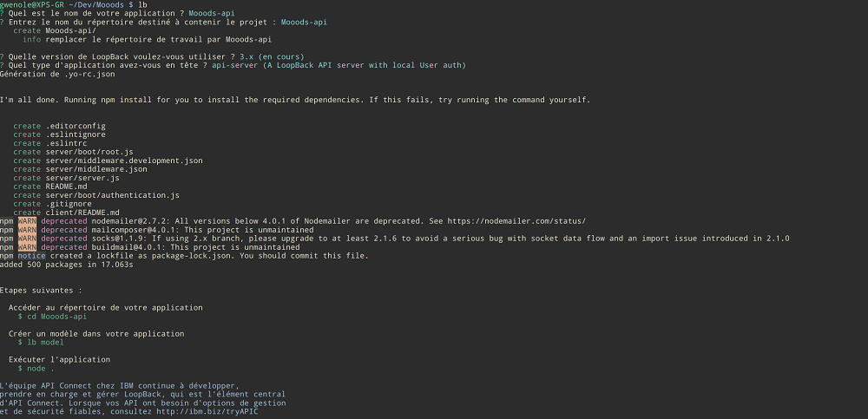Click the 'added 500 packages' line
The height and width of the screenshot is (419, 868).
click(x=67, y=265)
